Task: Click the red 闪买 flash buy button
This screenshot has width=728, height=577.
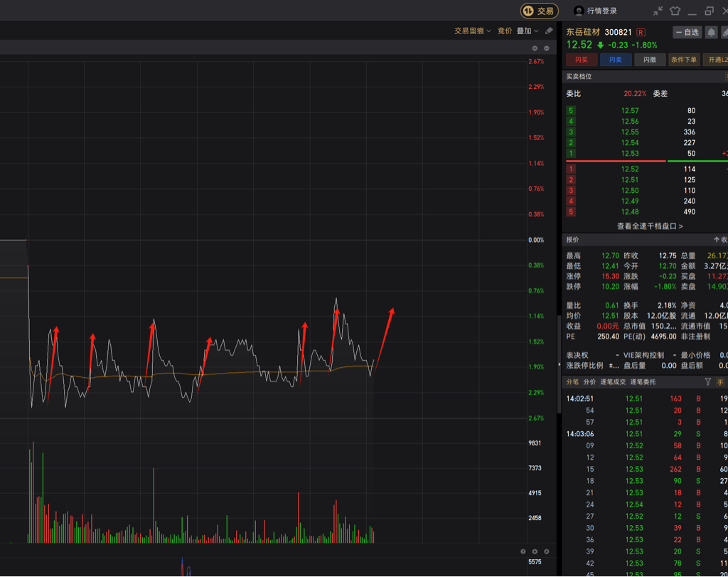Action: click(582, 60)
